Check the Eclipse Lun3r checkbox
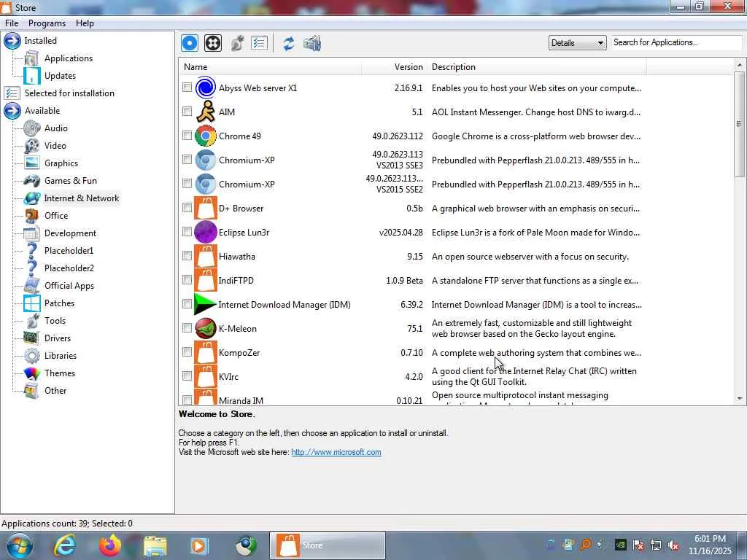This screenshot has width=747, height=560. coord(187,231)
